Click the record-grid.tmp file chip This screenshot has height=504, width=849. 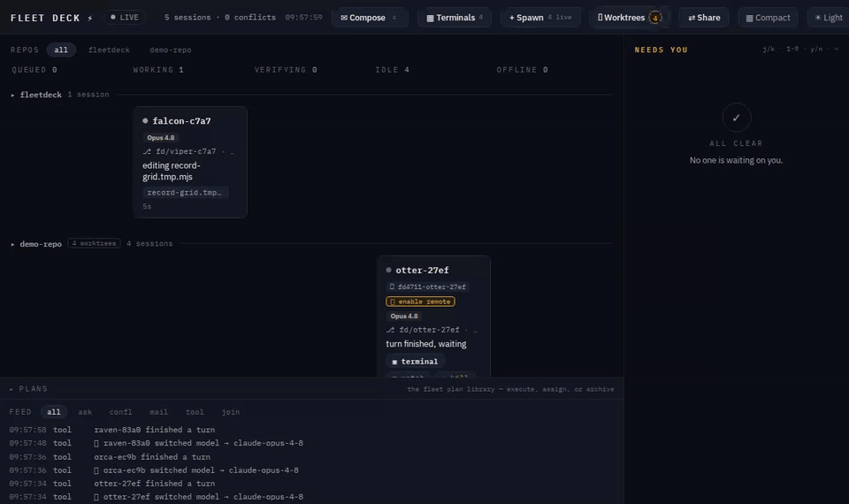(x=185, y=193)
